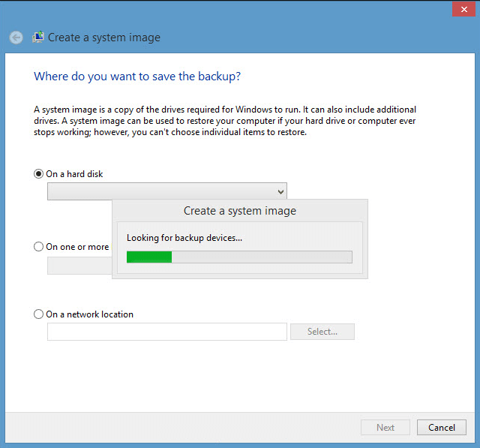The height and width of the screenshot is (448, 480).
Task: Cancel the system image wizard
Action: (442, 427)
